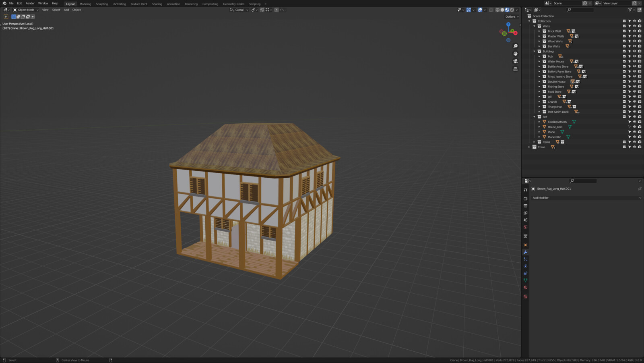Image resolution: width=644 pixels, height=363 pixels.
Task: Select Material Preview viewport shading mode
Action: (x=507, y=10)
